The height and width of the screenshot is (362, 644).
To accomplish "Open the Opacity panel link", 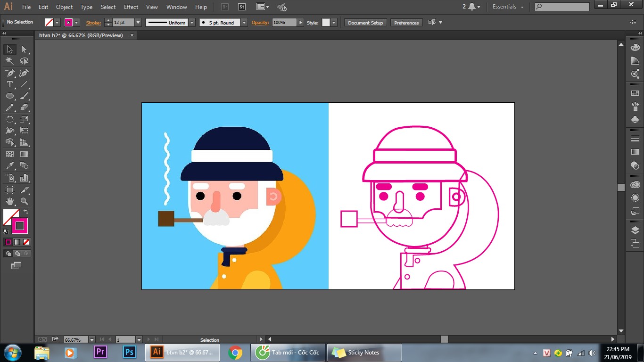I will point(260,23).
